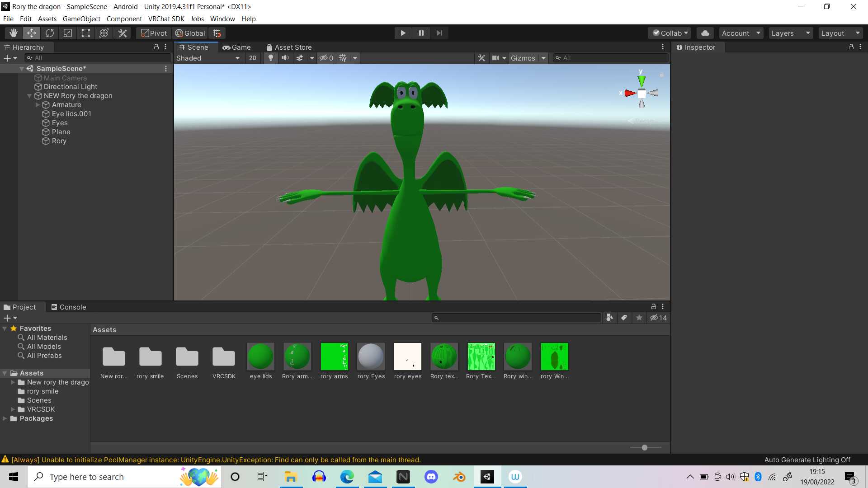Mute scene audio toggle

pyautogui.click(x=285, y=58)
